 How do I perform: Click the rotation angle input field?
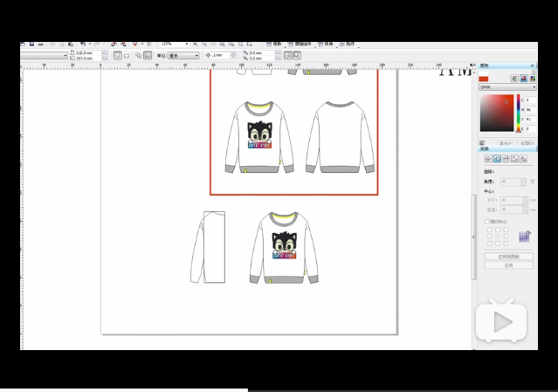510,182
